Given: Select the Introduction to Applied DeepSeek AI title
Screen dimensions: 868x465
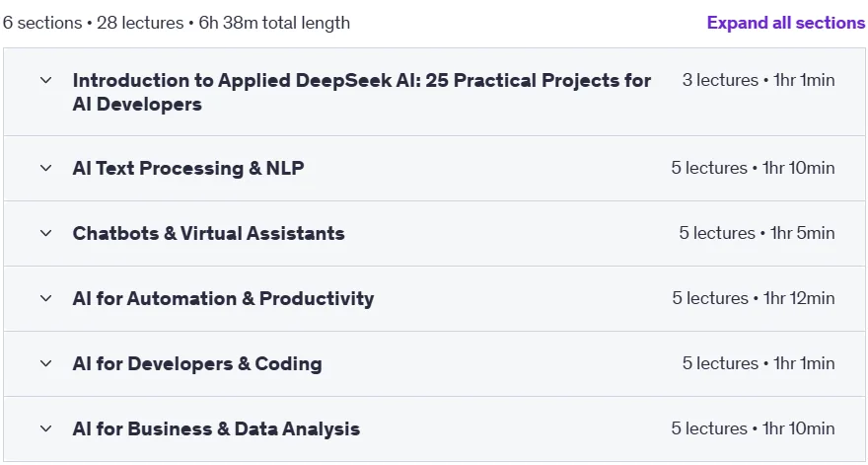Looking at the screenshot, I should click(x=361, y=92).
